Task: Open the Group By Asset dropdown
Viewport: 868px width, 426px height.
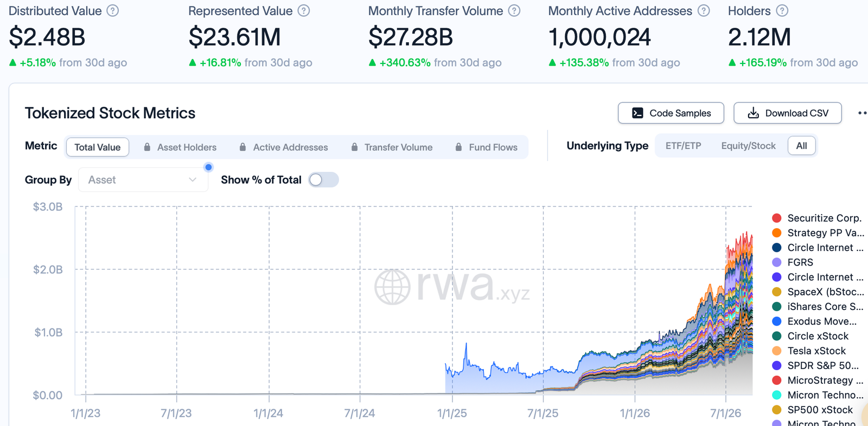Action: click(x=143, y=180)
